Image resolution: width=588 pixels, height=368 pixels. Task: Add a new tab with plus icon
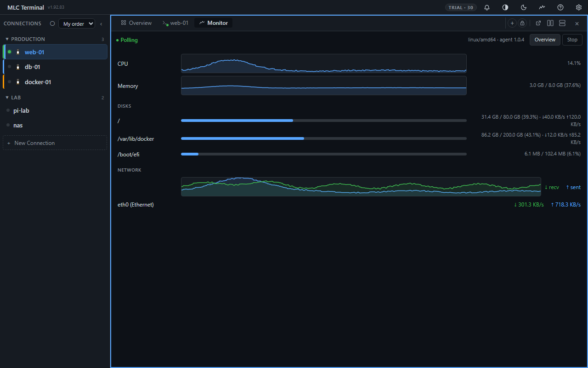point(512,23)
